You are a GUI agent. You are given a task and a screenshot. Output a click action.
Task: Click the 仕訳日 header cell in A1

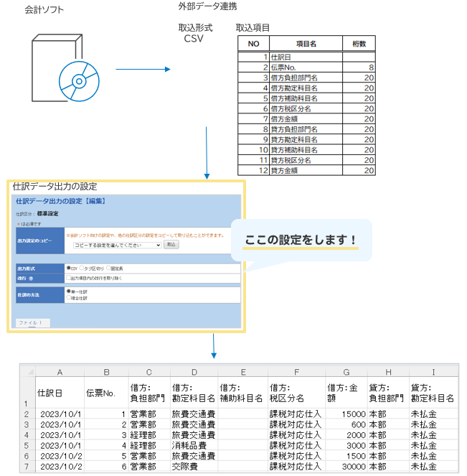[x=59, y=392]
